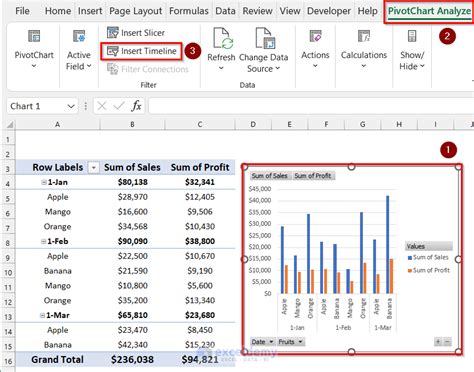Open the Calculations menu
Image resolution: width=474 pixels, height=372 pixels.
click(364, 49)
